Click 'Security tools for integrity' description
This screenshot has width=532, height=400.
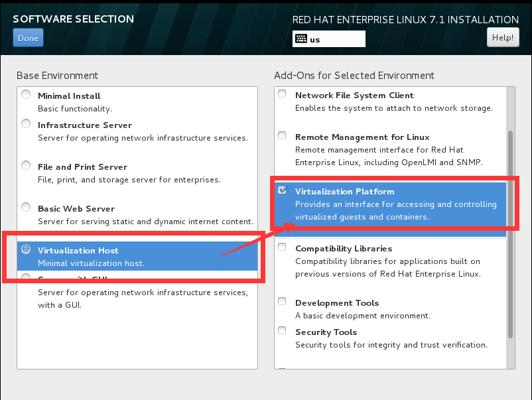391,345
